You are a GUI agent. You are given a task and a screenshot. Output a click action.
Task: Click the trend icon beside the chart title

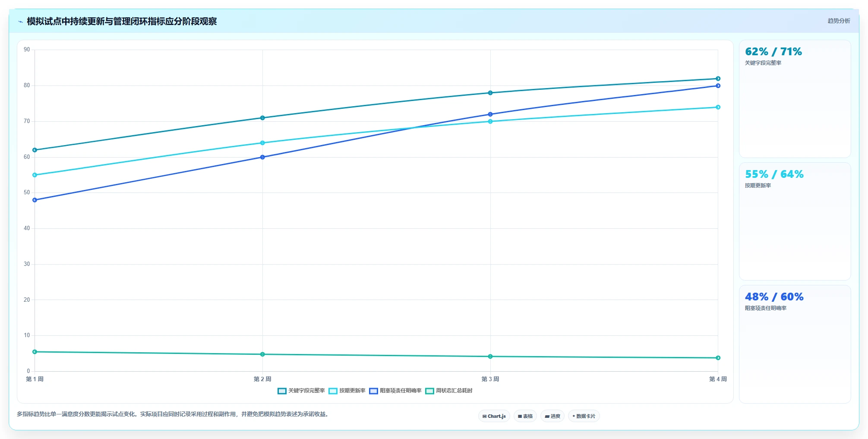click(20, 22)
